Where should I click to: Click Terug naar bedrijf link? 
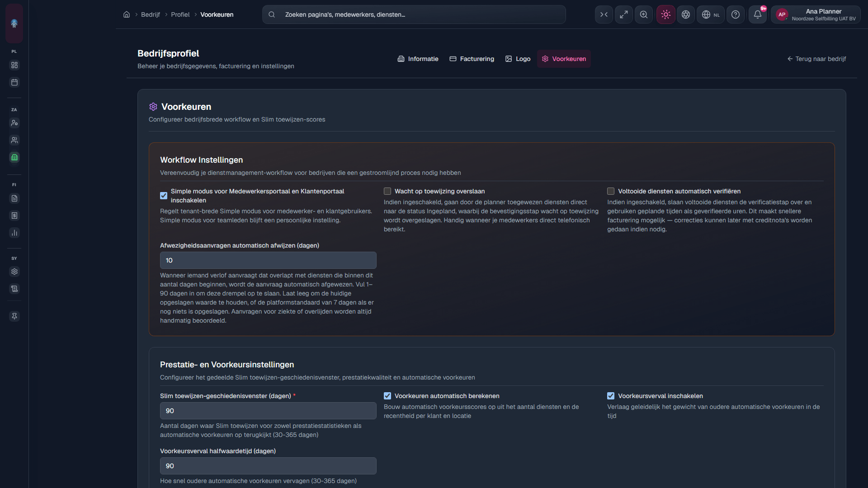pos(816,59)
